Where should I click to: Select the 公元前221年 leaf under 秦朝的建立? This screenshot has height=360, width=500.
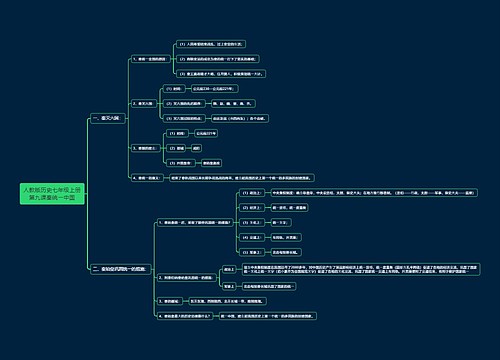tap(206, 133)
